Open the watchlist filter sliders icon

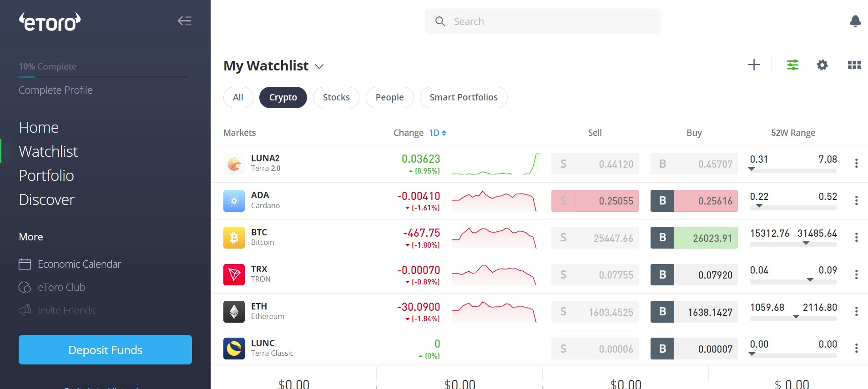[x=792, y=65]
